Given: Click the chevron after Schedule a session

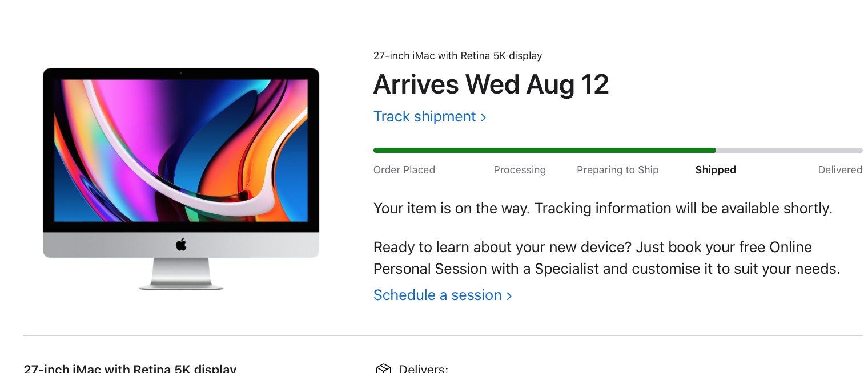Looking at the screenshot, I should point(509,296).
